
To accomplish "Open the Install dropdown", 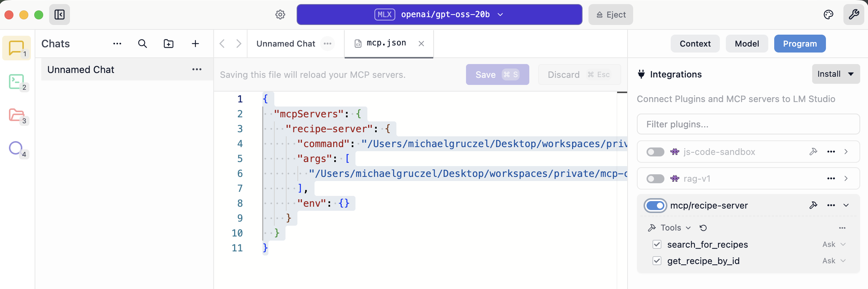I will pos(836,74).
